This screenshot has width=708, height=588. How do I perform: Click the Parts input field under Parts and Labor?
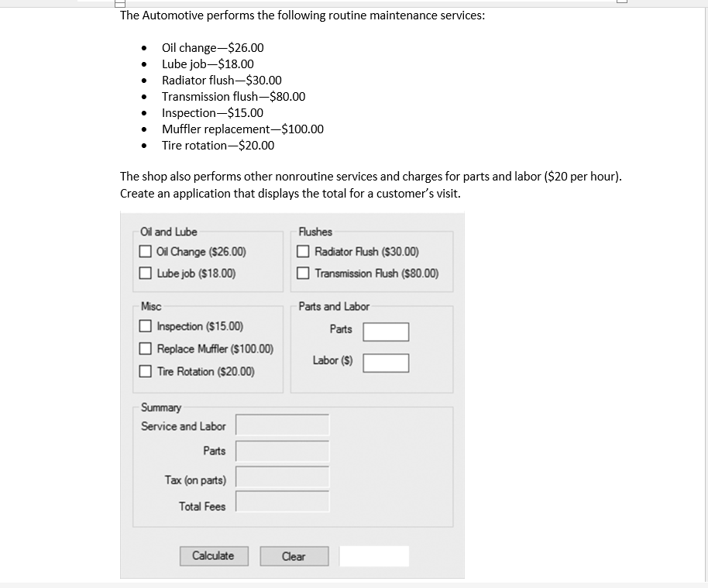[386, 332]
